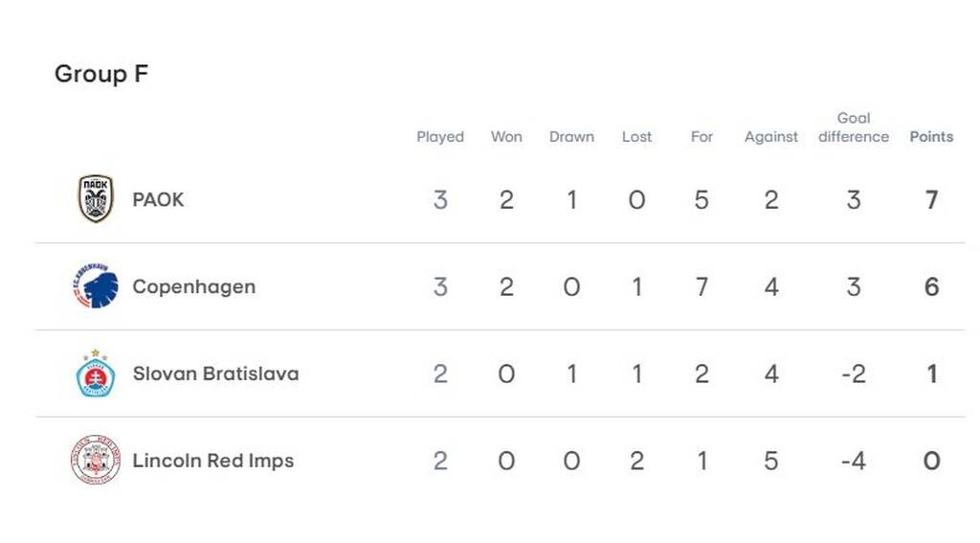Click the Lost column header
This screenshot has width=980, height=543.
tap(636, 137)
